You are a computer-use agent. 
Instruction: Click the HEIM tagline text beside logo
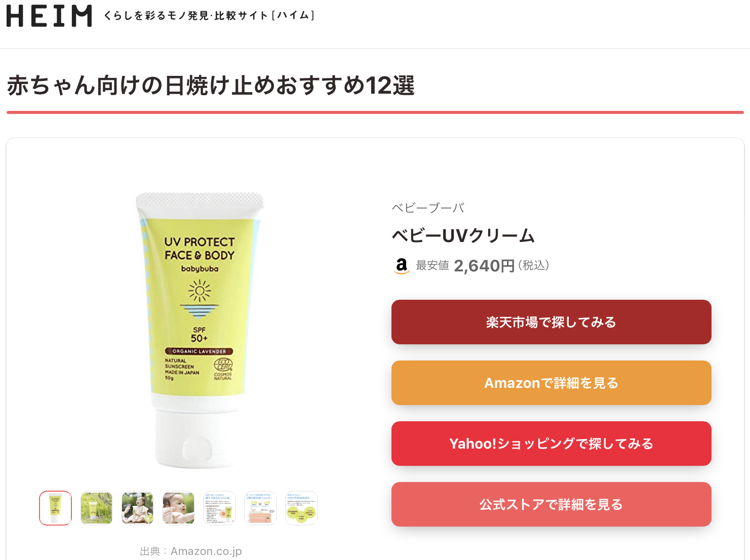pos(209,16)
